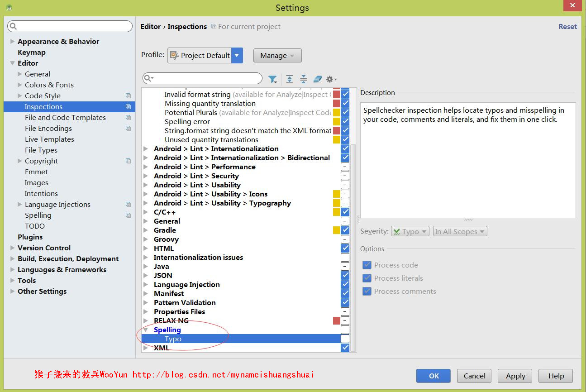This screenshot has height=392, width=586.
Task: Expand all inspection groups icon
Action: point(290,79)
